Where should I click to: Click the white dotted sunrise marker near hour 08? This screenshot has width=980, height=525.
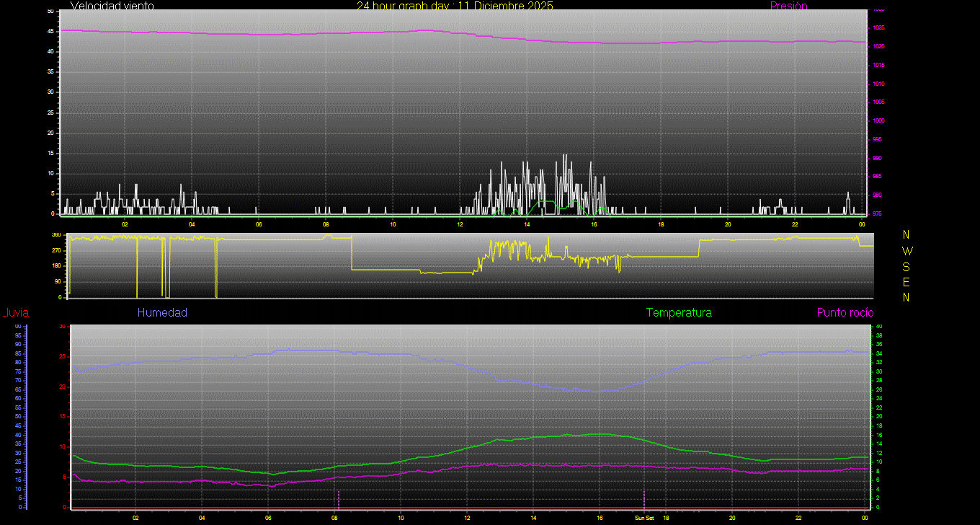click(x=338, y=499)
